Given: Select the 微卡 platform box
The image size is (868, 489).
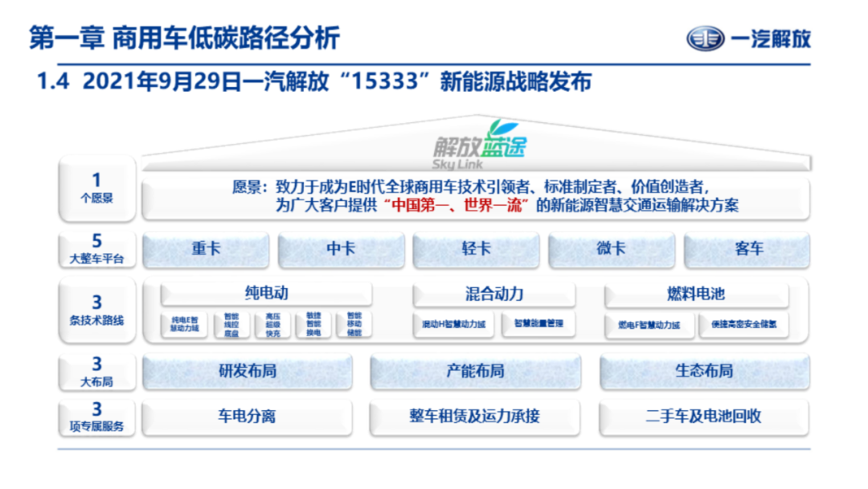Looking at the screenshot, I should (612, 250).
